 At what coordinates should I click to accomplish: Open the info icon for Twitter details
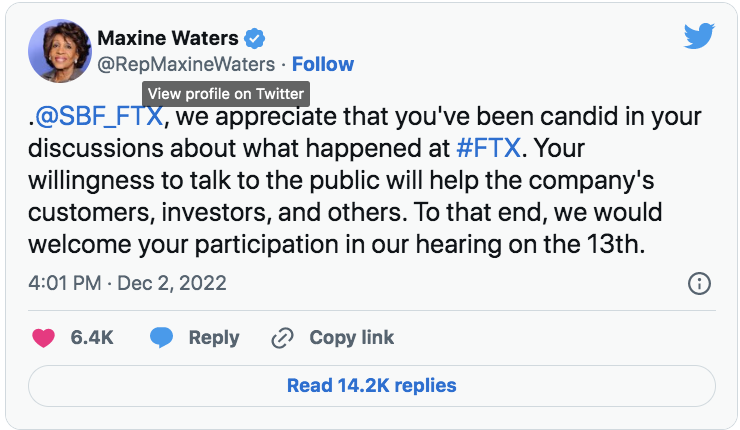[700, 283]
